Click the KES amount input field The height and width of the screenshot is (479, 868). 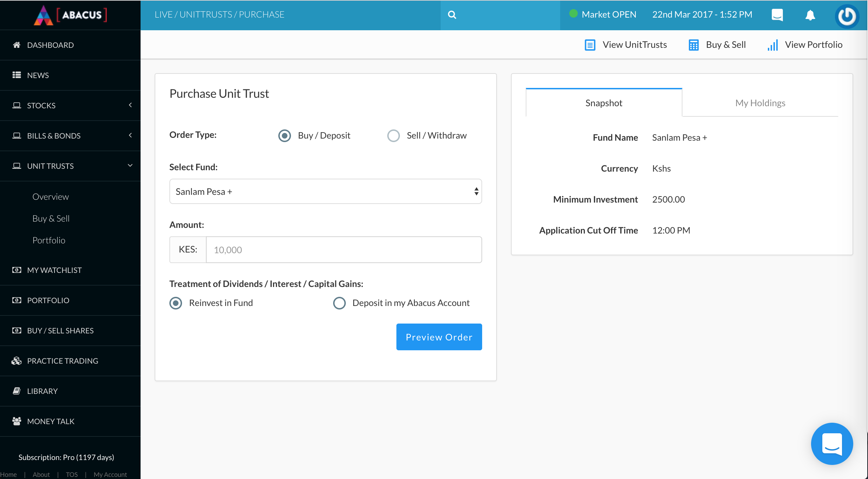point(344,250)
